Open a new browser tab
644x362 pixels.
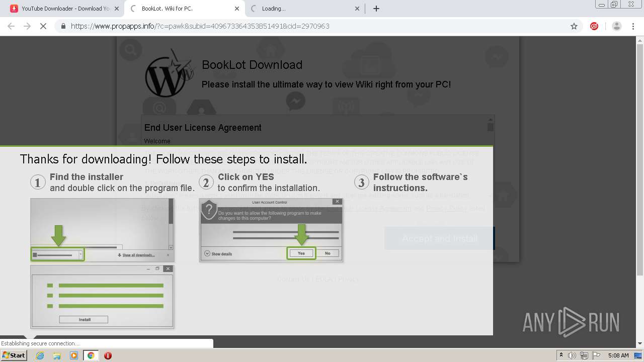pyautogui.click(x=376, y=9)
